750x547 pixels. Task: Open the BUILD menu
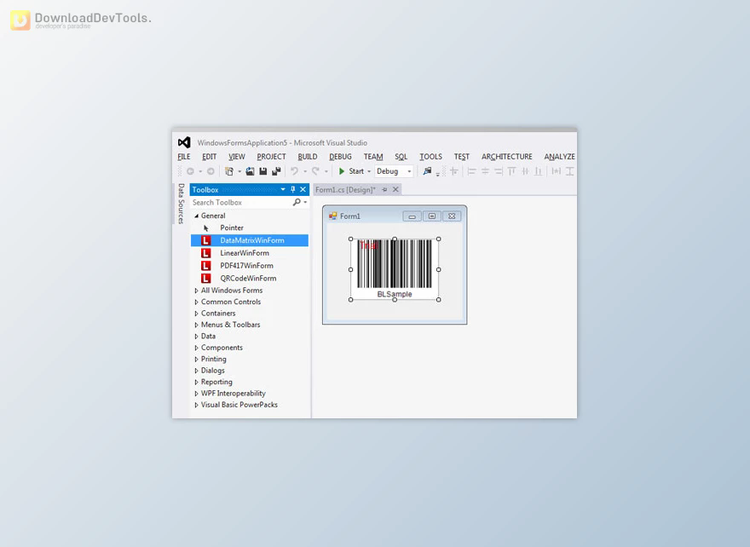[x=308, y=157]
